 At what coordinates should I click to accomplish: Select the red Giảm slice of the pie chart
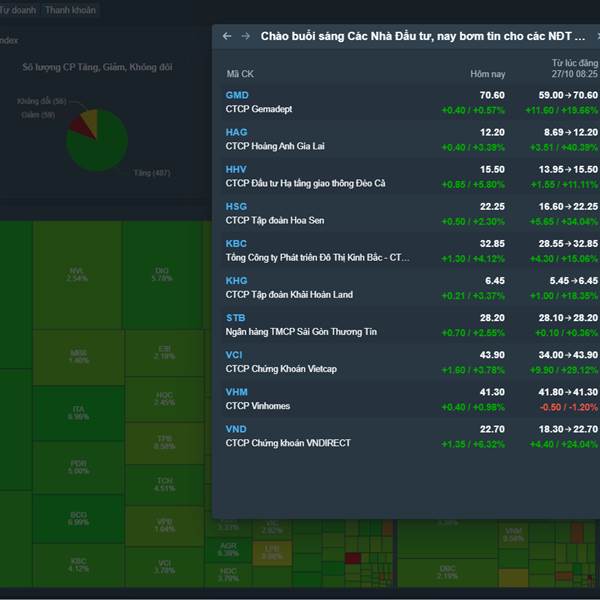81,126
